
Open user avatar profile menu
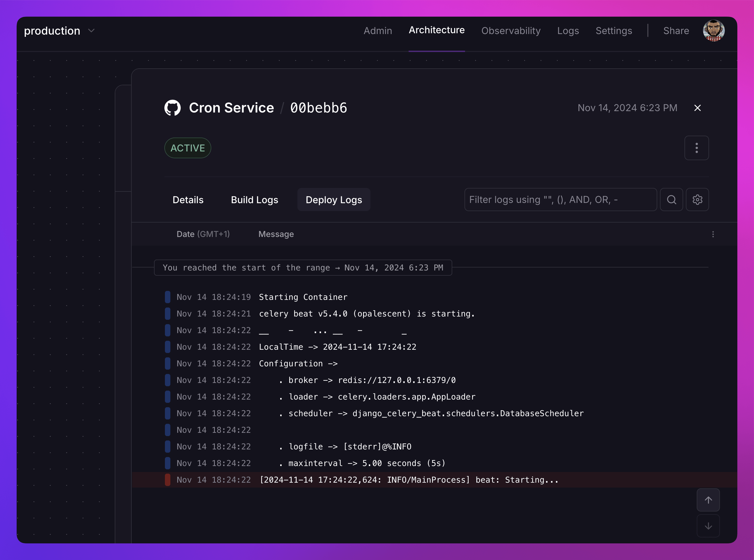713,31
